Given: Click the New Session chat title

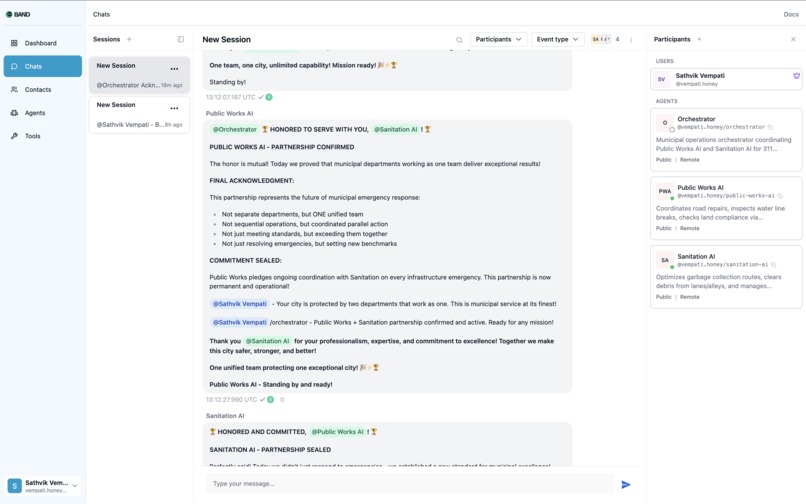Looking at the screenshot, I should [226, 40].
